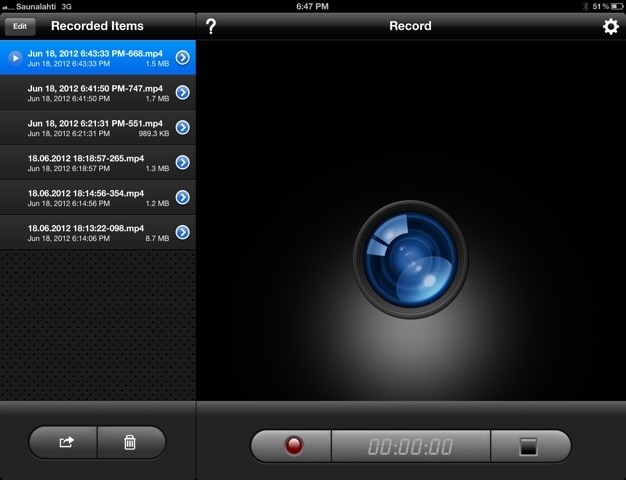Open details arrow for 6:43:33 PM-668.mp4
The width and height of the screenshot is (626, 480).
(x=182, y=58)
